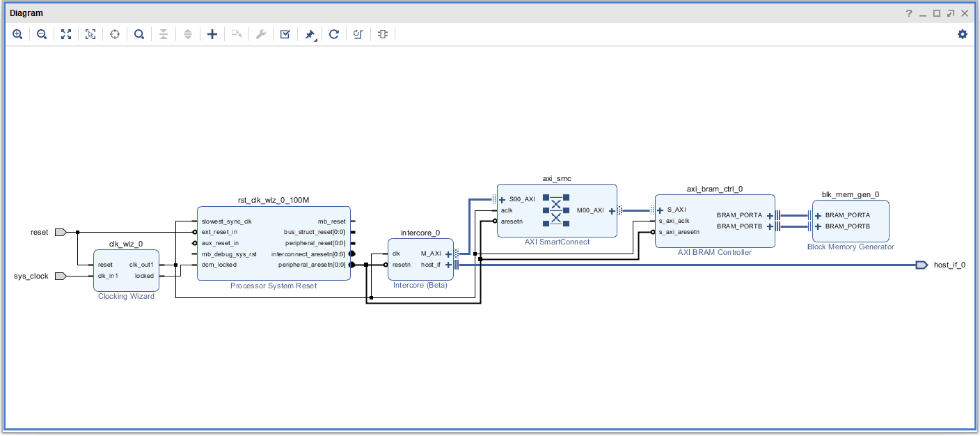Open diagram help question mark

pyautogui.click(x=908, y=13)
